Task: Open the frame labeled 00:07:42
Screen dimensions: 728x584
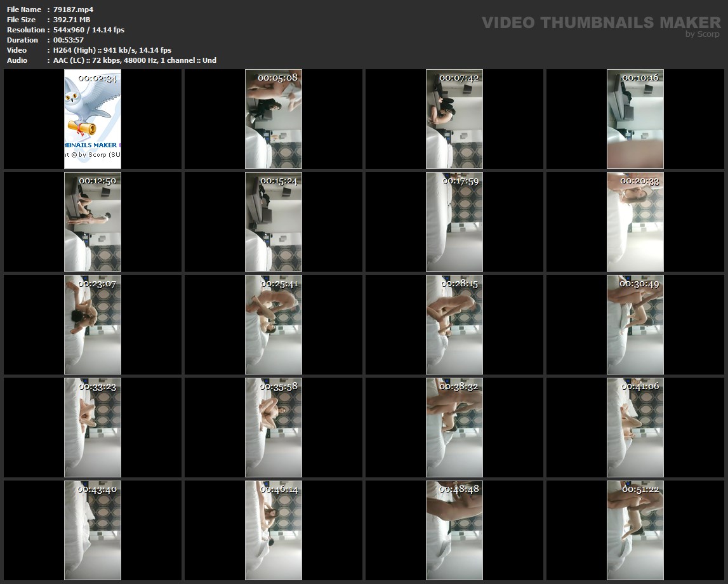Action: [x=454, y=119]
